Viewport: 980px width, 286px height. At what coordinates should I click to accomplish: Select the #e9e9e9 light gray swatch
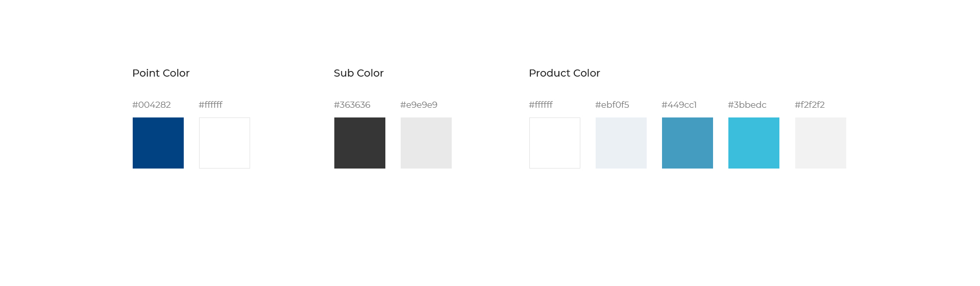pyautogui.click(x=426, y=143)
